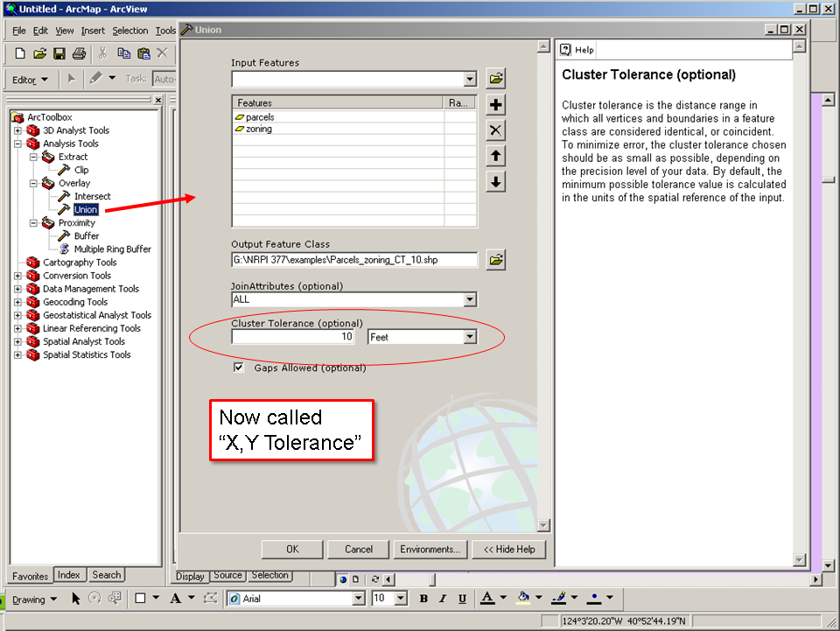
Task: Open the font color picker
Action: (504, 597)
